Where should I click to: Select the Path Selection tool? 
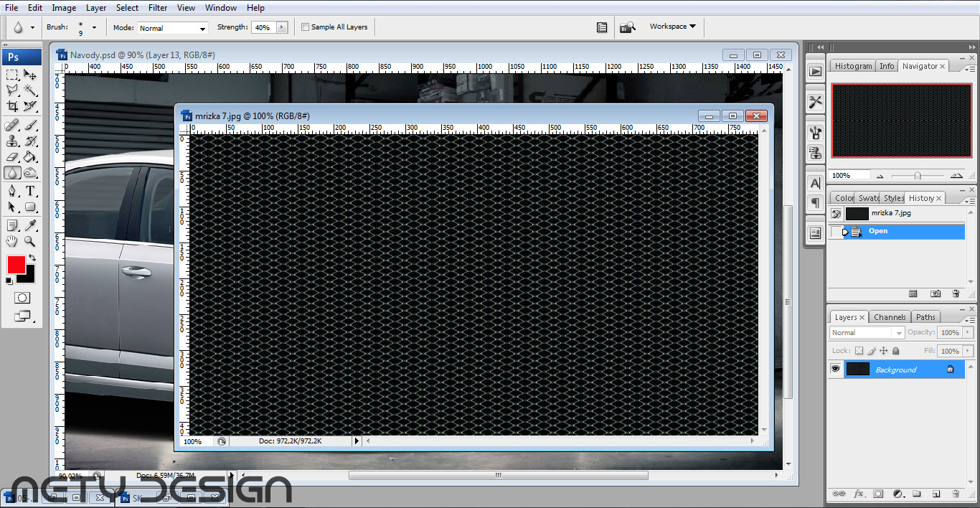tap(12, 207)
